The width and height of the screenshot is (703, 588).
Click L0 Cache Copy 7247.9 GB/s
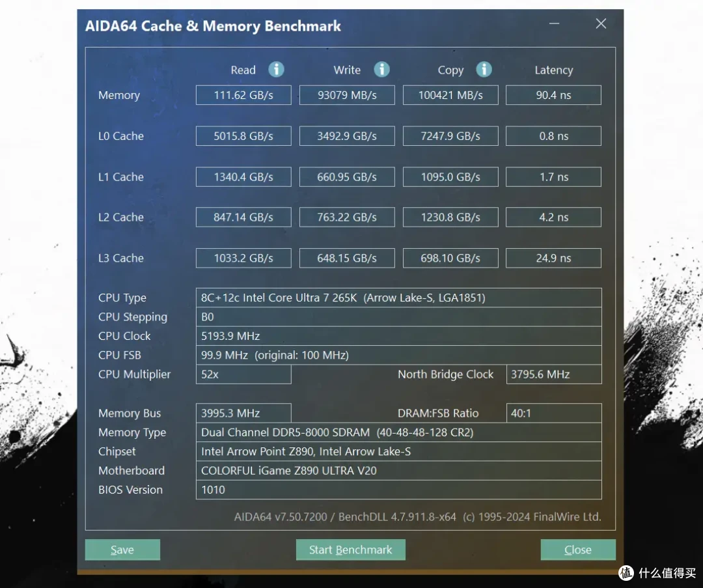coord(450,136)
